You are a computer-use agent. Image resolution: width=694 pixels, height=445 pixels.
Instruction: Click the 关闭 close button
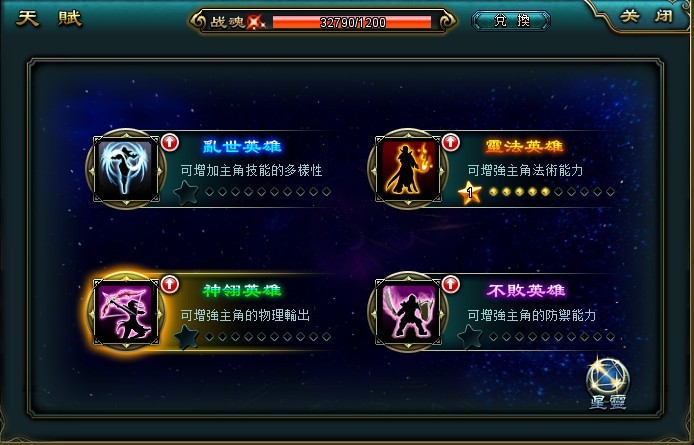(x=646, y=16)
